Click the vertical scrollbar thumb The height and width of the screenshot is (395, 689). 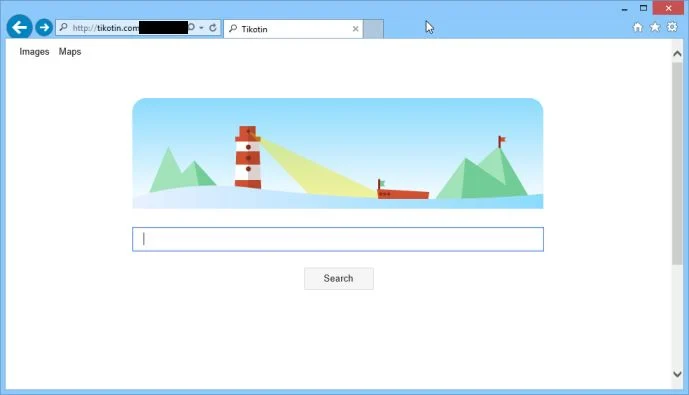[677, 163]
